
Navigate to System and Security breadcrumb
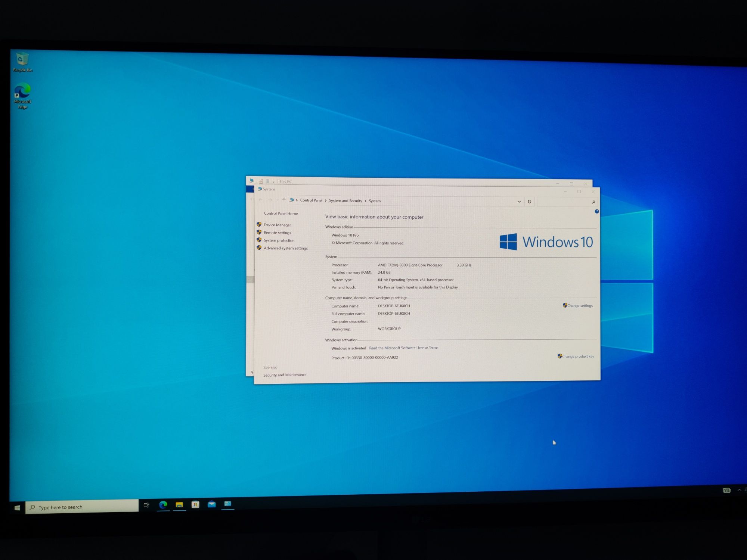point(345,201)
